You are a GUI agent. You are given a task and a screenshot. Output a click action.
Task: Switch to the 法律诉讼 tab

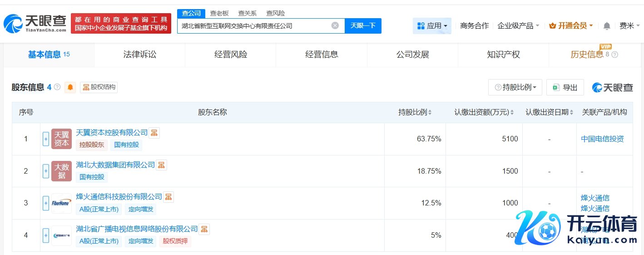(140, 55)
